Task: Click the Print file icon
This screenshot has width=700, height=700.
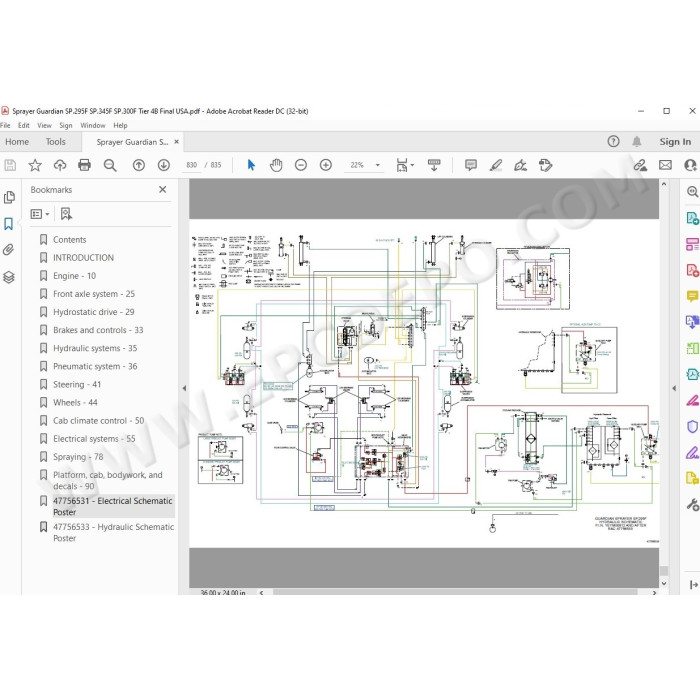Action: [84, 165]
